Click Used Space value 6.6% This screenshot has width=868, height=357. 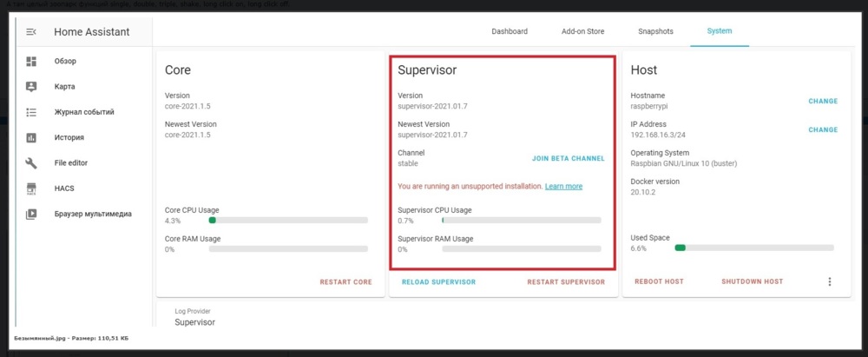pos(638,248)
